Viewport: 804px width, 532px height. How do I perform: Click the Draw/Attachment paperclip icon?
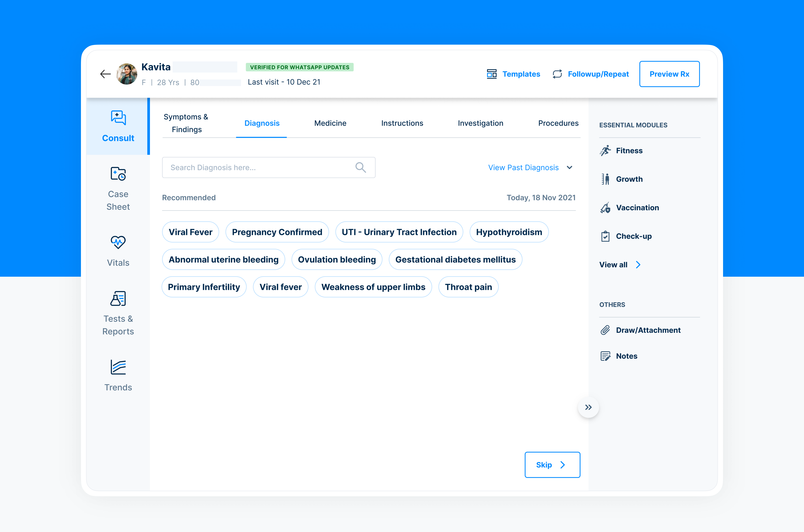point(605,330)
